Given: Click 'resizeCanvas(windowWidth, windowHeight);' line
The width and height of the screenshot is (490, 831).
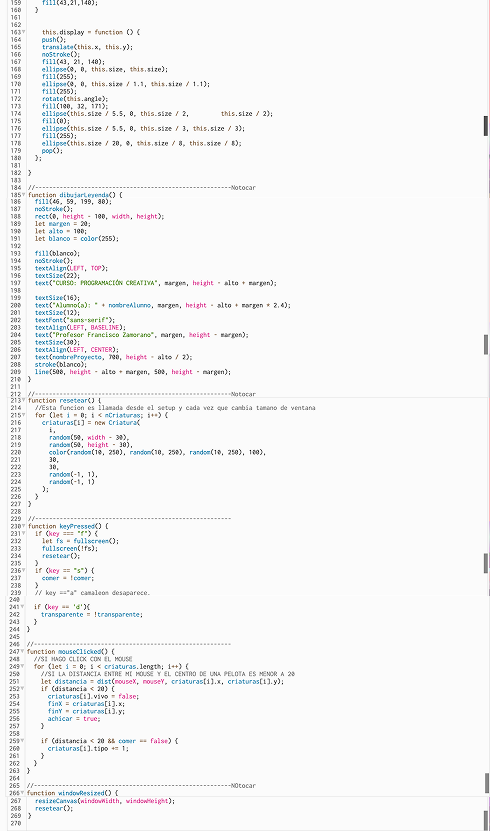Looking at the screenshot, I should pos(105,801).
